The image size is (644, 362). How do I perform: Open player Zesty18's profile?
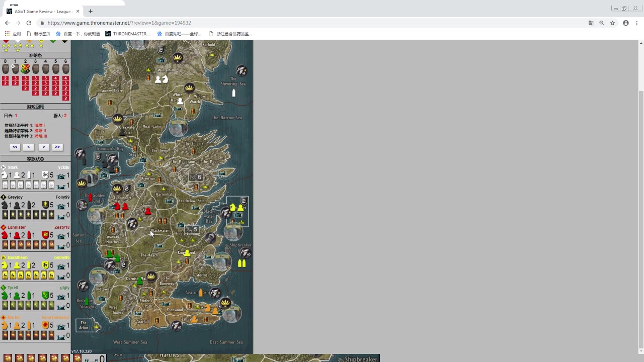click(x=62, y=227)
